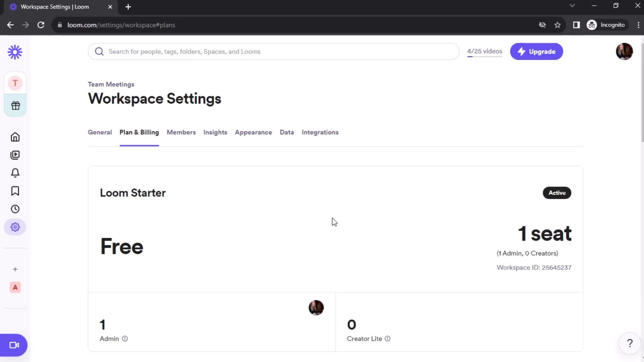Click the Loom home icon in sidebar
This screenshot has height=362, width=644.
pyautogui.click(x=15, y=137)
